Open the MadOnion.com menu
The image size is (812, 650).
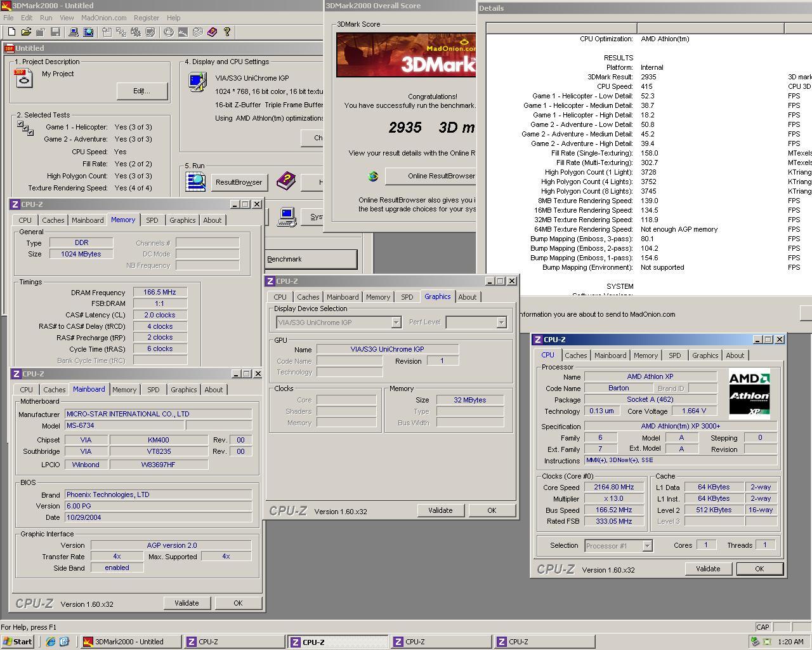click(x=103, y=18)
